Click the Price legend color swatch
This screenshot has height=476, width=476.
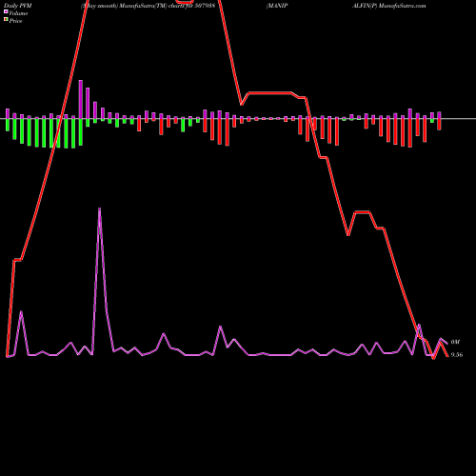pyautogui.click(x=6, y=20)
